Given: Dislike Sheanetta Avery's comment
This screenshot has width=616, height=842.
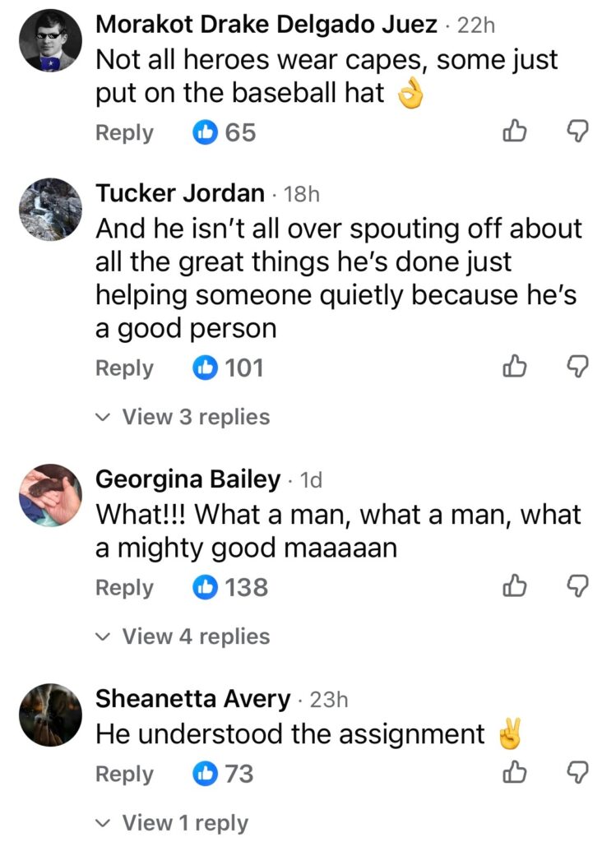Looking at the screenshot, I should [580, 774].
